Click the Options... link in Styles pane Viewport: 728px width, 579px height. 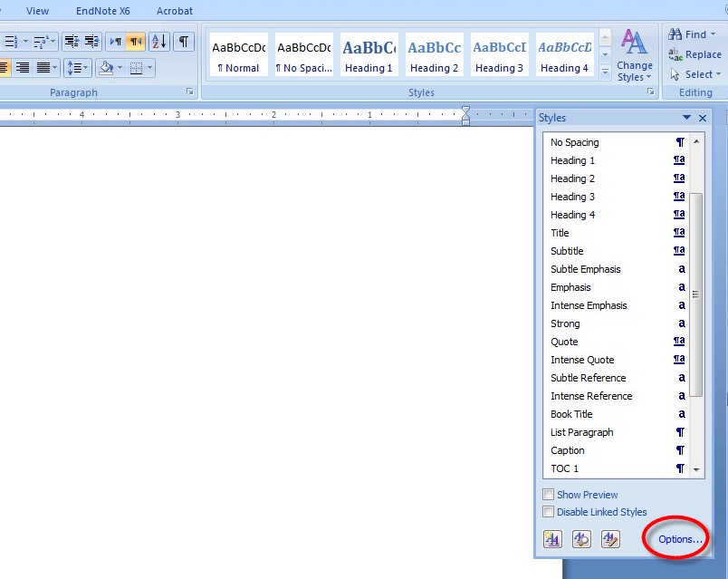pyautogui.click(x=680, y=539)
